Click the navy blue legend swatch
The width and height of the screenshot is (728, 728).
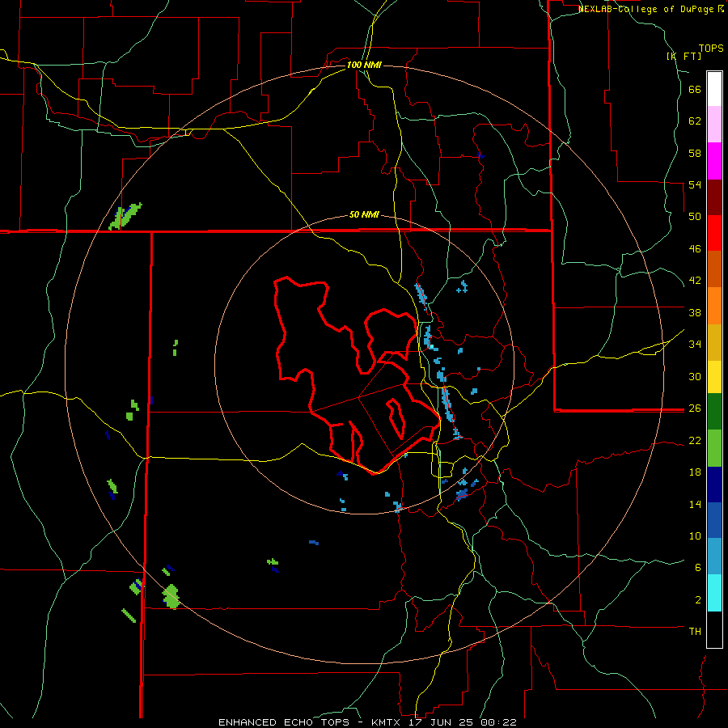[714, 485]
